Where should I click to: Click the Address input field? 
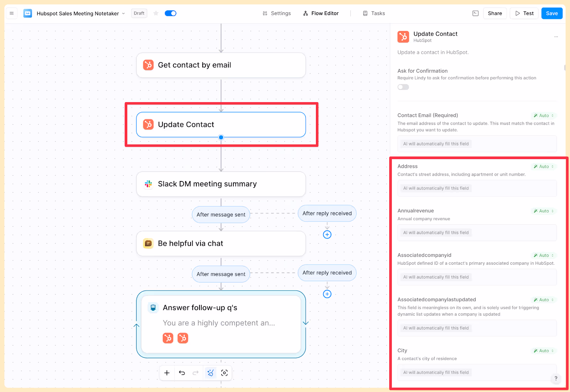[x=477, y=188]
